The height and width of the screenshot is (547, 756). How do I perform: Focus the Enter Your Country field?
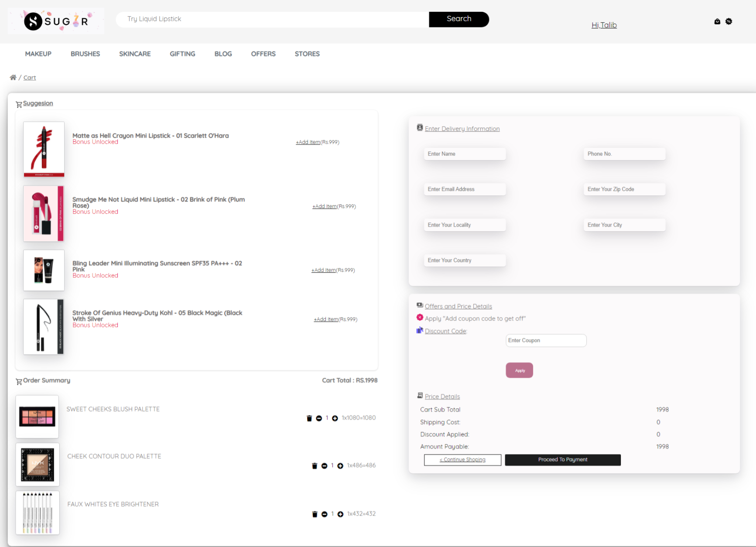[465, 260]
